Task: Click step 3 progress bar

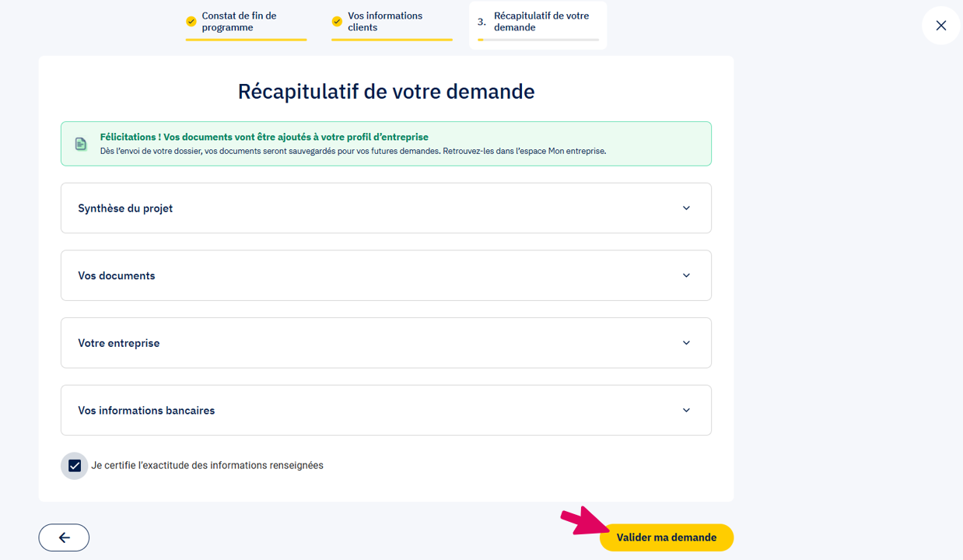Action: pos(538,40)
